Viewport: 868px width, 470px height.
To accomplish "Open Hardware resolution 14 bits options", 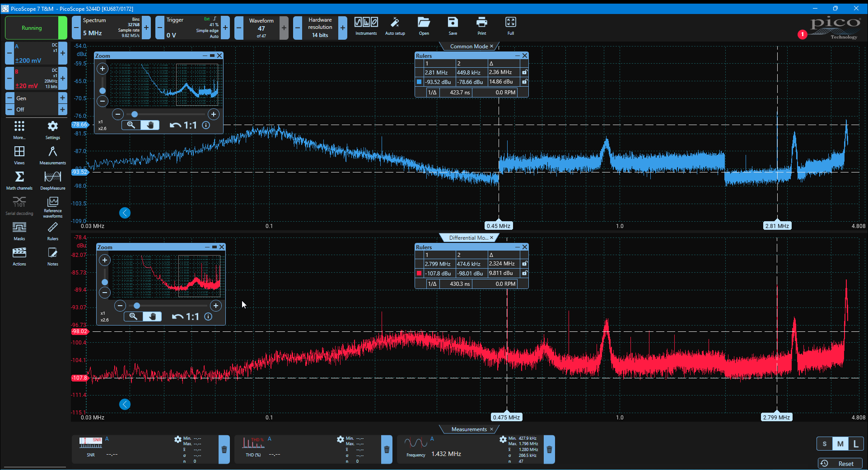I will [x=320, y=28].
